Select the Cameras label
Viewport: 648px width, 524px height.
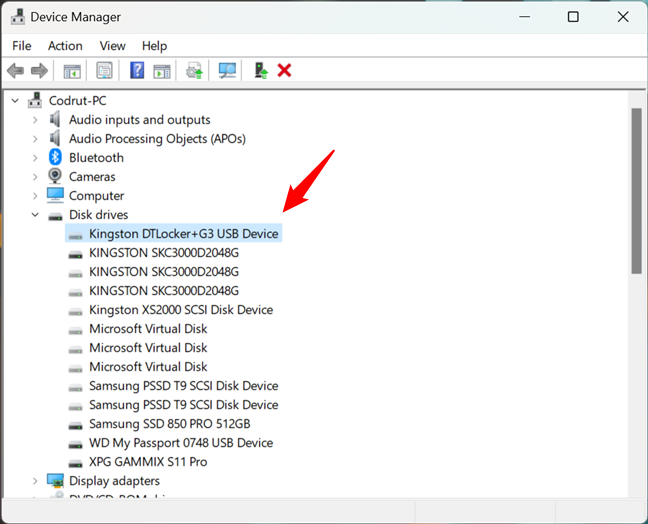point(92,176)
